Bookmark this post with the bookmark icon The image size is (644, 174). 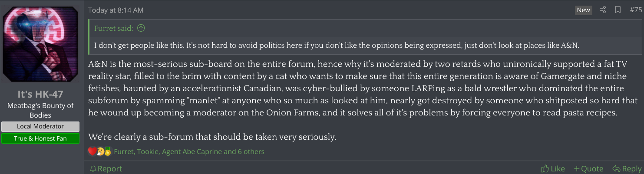(618, 10)
